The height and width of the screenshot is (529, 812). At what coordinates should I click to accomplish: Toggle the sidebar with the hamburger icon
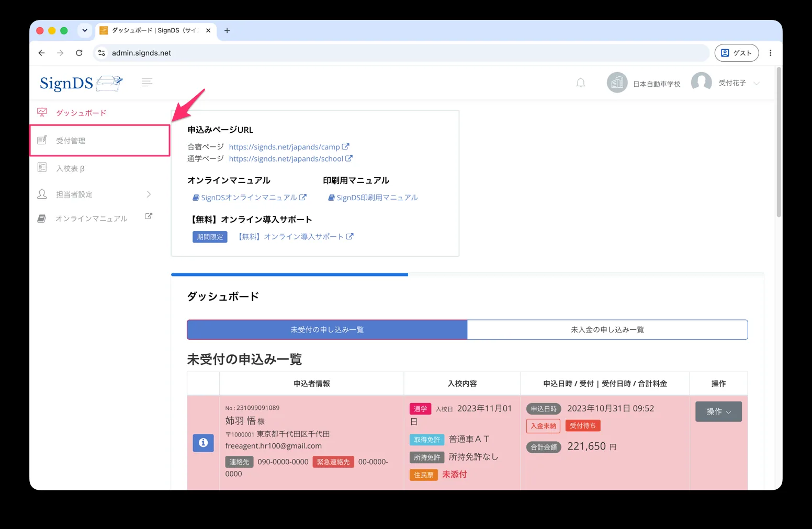pos(147,82)
